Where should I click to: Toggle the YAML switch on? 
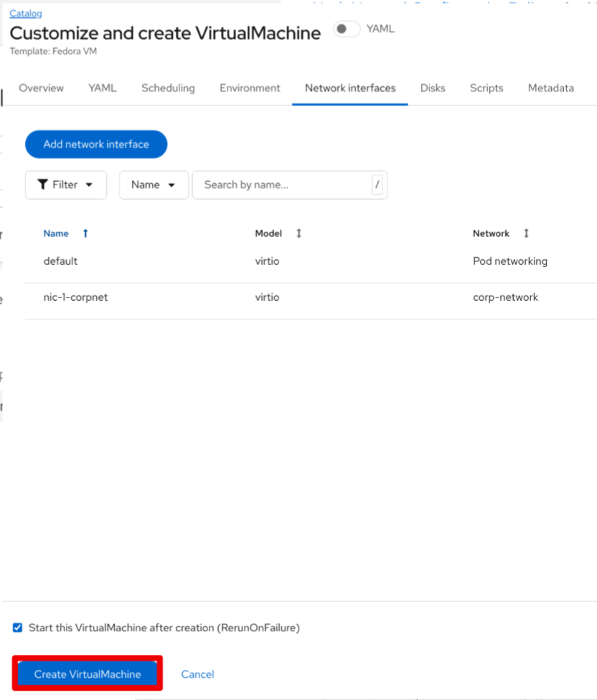coord(347,29)
